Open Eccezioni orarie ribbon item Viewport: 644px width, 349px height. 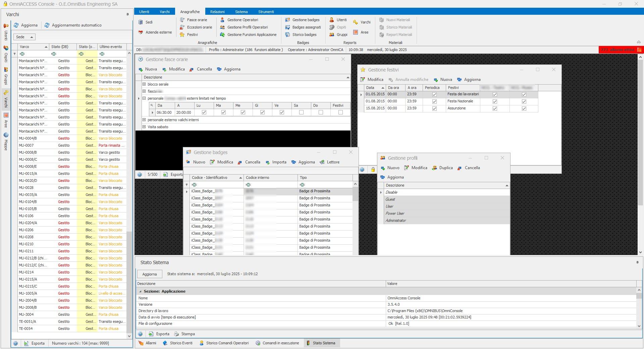point(196,27)
